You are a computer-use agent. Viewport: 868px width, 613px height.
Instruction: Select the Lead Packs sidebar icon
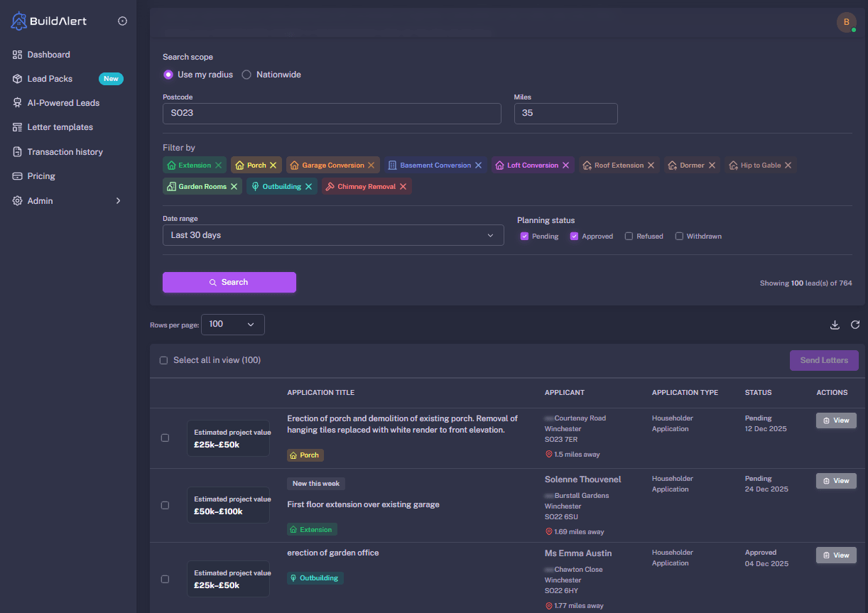click(16, 78)
